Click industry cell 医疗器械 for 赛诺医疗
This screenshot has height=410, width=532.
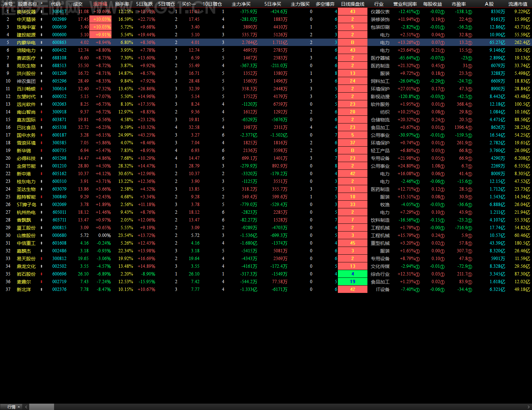point(380,58)
